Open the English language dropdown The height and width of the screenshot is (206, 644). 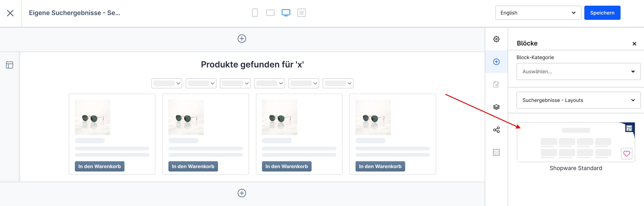(x=538, y=13)
